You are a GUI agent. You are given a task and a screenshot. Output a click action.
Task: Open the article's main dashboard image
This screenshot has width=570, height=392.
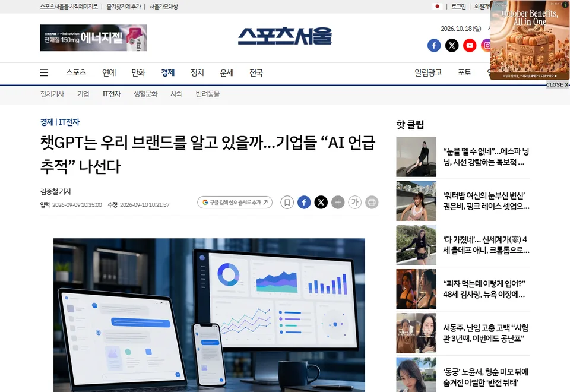210,315
